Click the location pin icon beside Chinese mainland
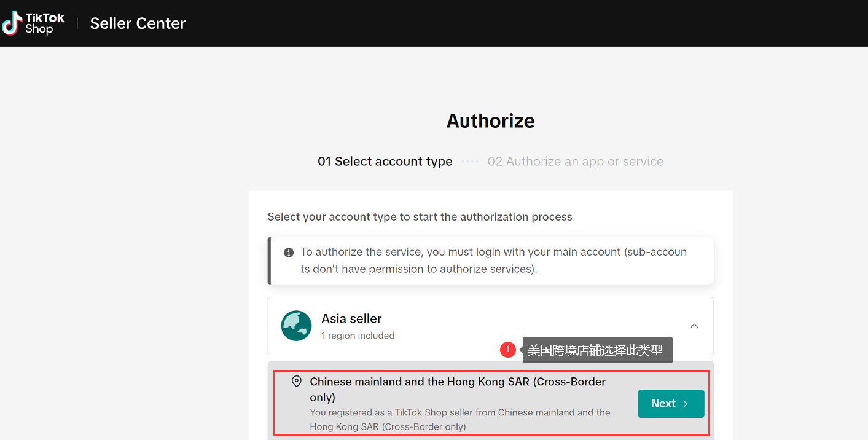This screenshot has width=868, height=440. pyautogui.click(x=297, y=382)
